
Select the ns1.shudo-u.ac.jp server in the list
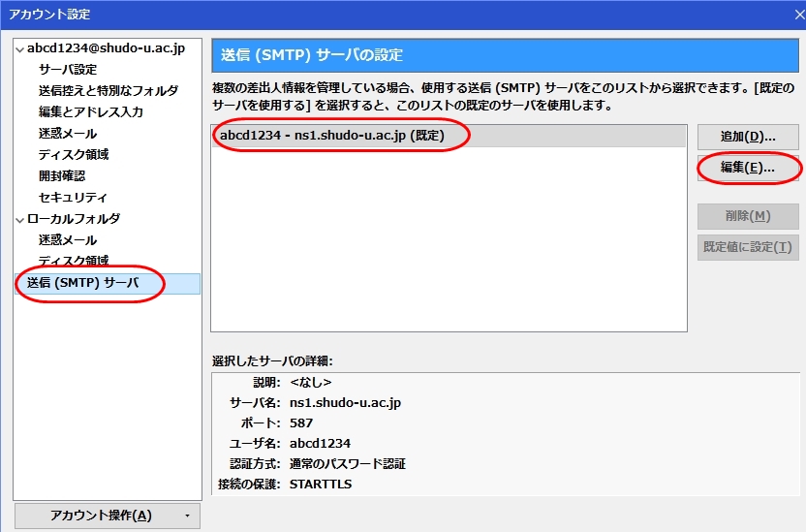[x=331, y=136]
